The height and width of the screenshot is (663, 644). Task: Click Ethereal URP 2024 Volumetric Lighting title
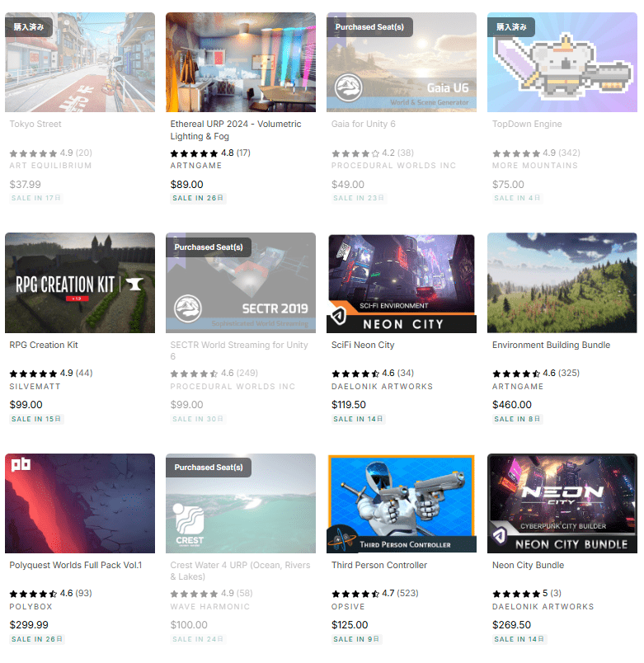click(236, 129)
